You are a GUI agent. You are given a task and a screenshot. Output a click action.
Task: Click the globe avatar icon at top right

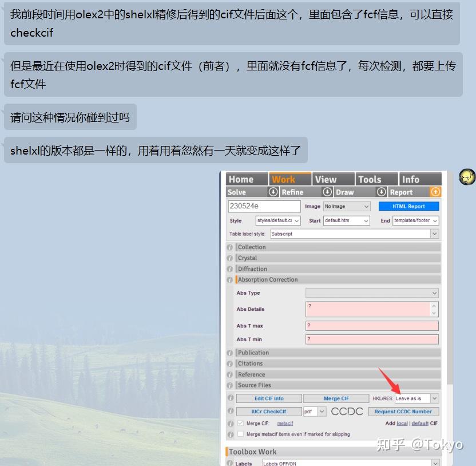click(x=466, y=177)
